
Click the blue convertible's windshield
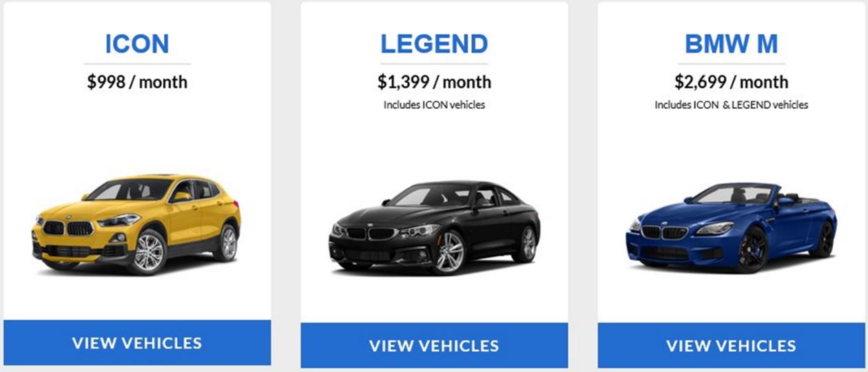point(734,194)
